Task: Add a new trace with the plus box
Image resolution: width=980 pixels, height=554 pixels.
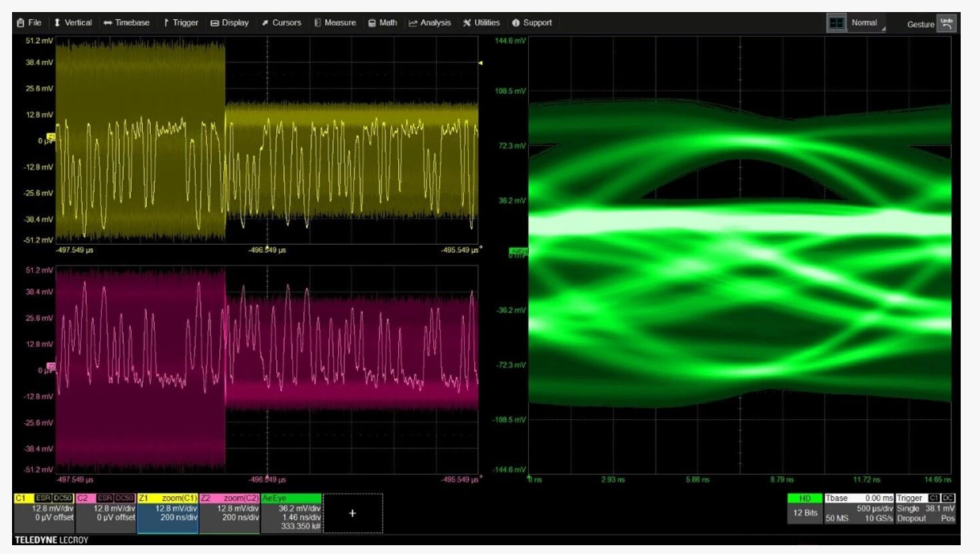Action: pos(352,514)
